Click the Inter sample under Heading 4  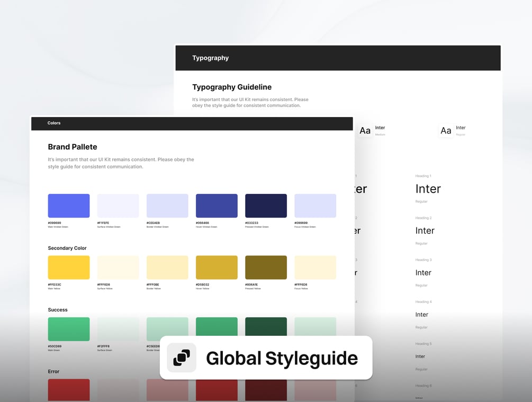pos(422,315)
